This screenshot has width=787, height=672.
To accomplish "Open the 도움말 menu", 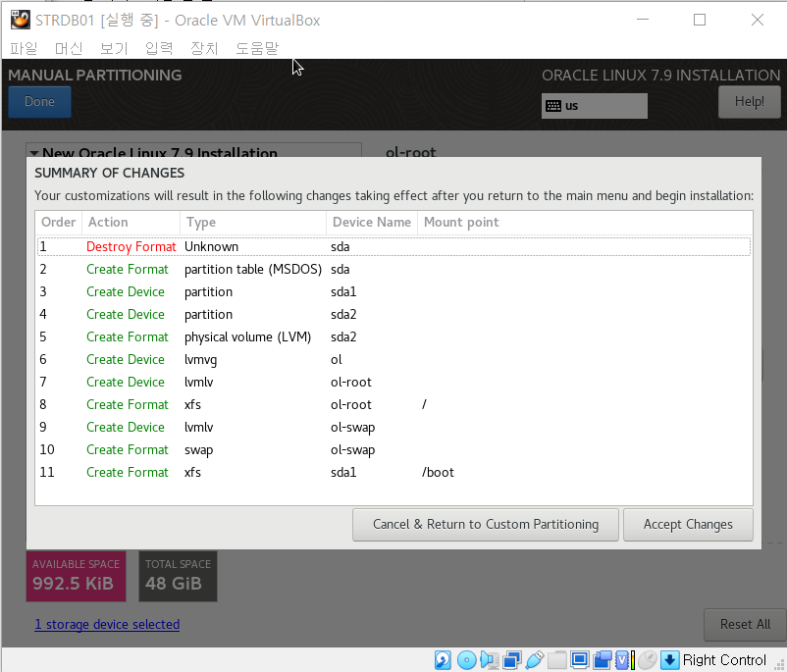I will (257, 48).
